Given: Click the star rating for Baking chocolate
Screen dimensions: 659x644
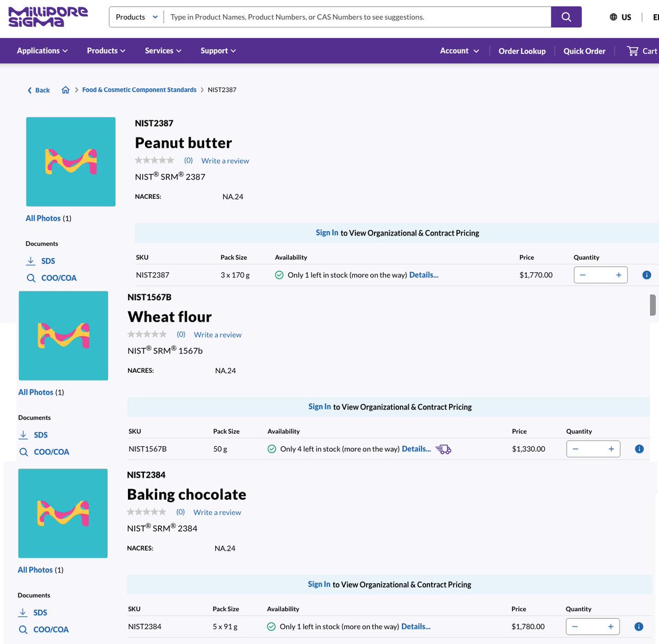Looking at the screenshot, I should point(147,512).
